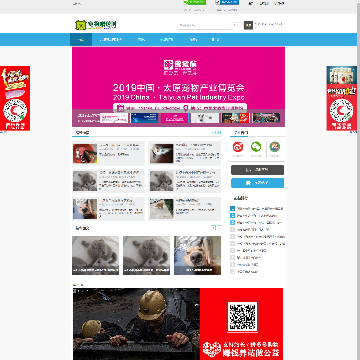Open the small dropdown beside the search field
360x360 pixels.
[x=238, y=25]
